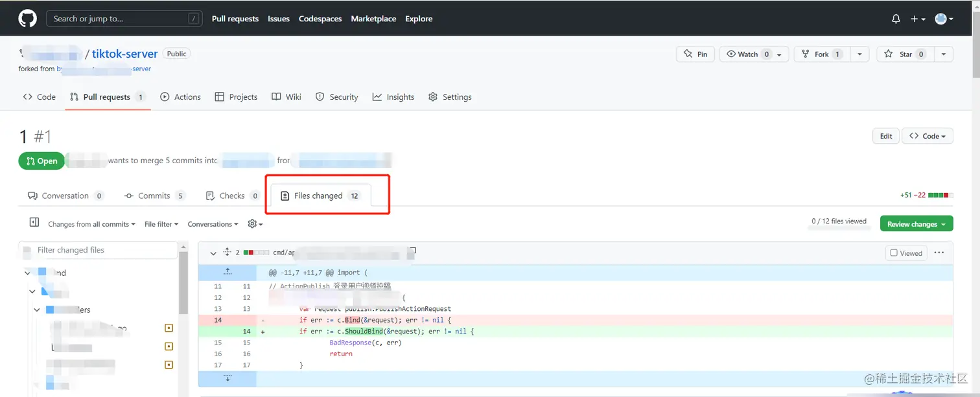
Task: Click the @@ -11,7 +11,7 @@ hunk header
Action: 318,273
